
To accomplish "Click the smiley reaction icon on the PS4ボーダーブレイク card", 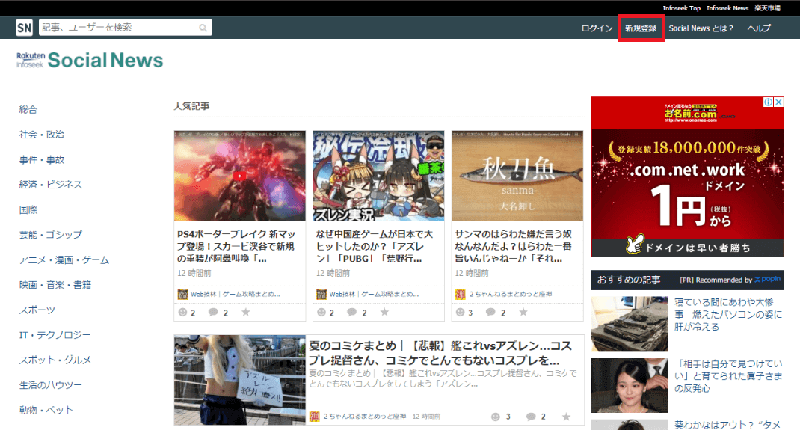I will 183,312.
